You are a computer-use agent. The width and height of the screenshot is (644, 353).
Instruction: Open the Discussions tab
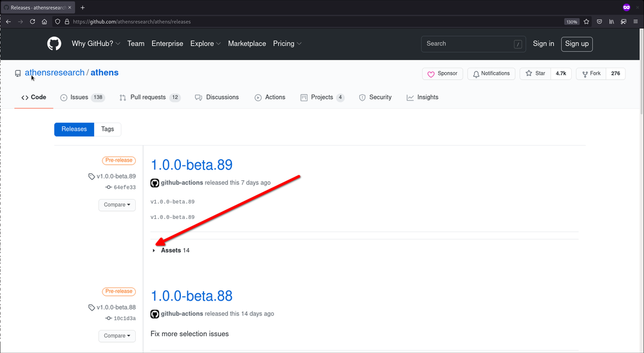point(217,97)
